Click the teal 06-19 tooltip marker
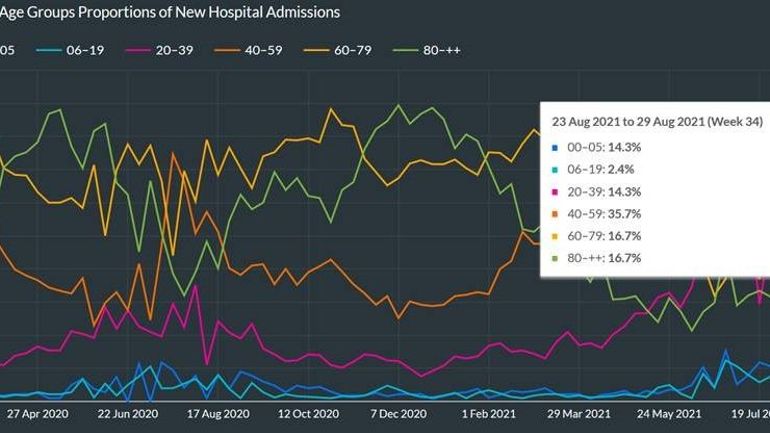 (x=555, y=170)
